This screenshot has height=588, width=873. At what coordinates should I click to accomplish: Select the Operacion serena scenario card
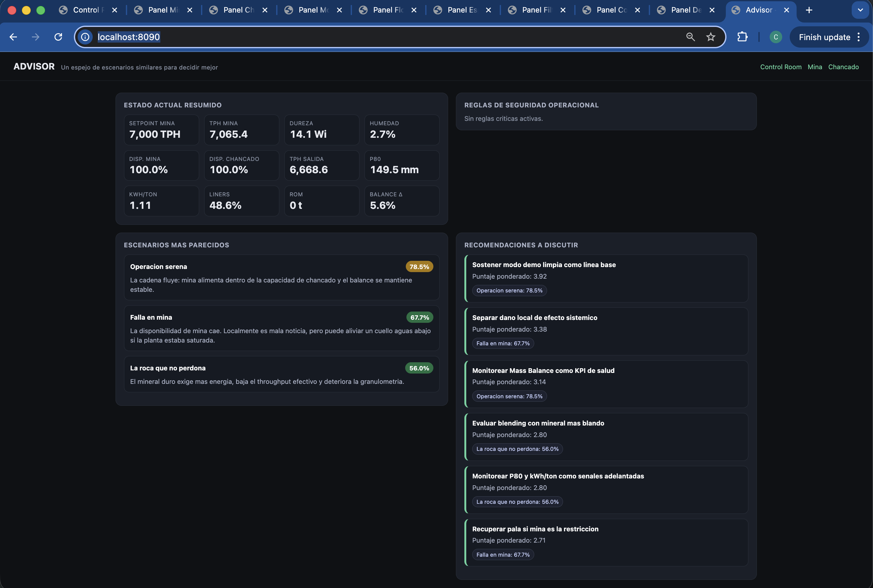point(282,277)
